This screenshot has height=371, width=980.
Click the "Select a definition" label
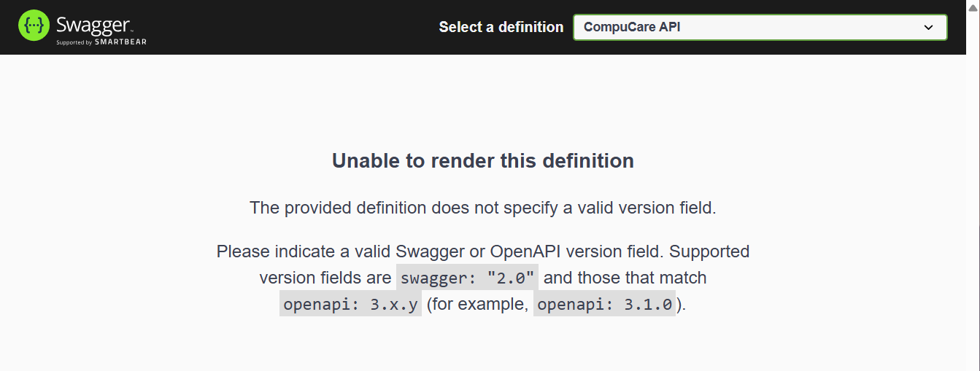tap(501, 27)
